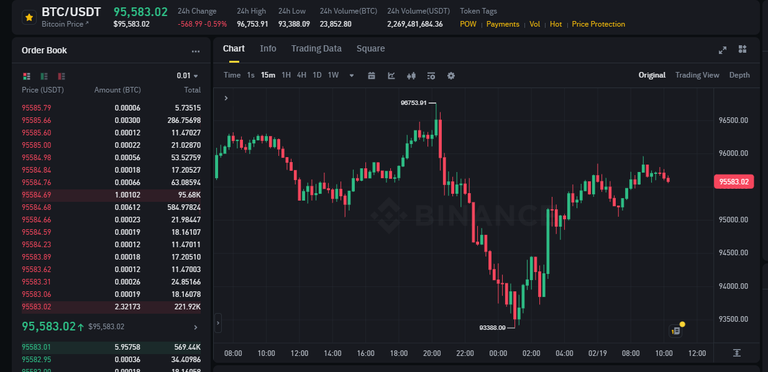768x372 pixels.
Task: Change the candlestick chart style icon
Action: pos(411,75)
